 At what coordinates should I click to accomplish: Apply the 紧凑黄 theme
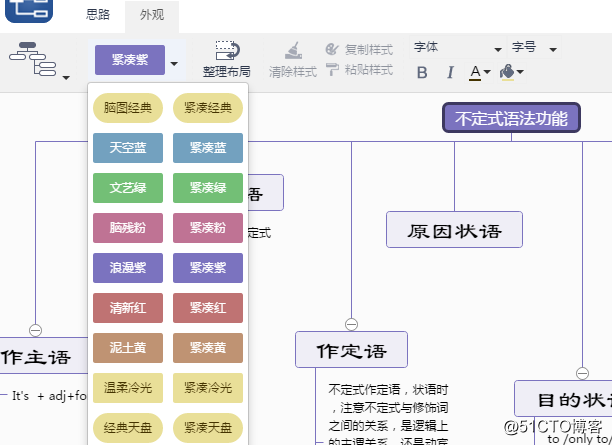208,348
